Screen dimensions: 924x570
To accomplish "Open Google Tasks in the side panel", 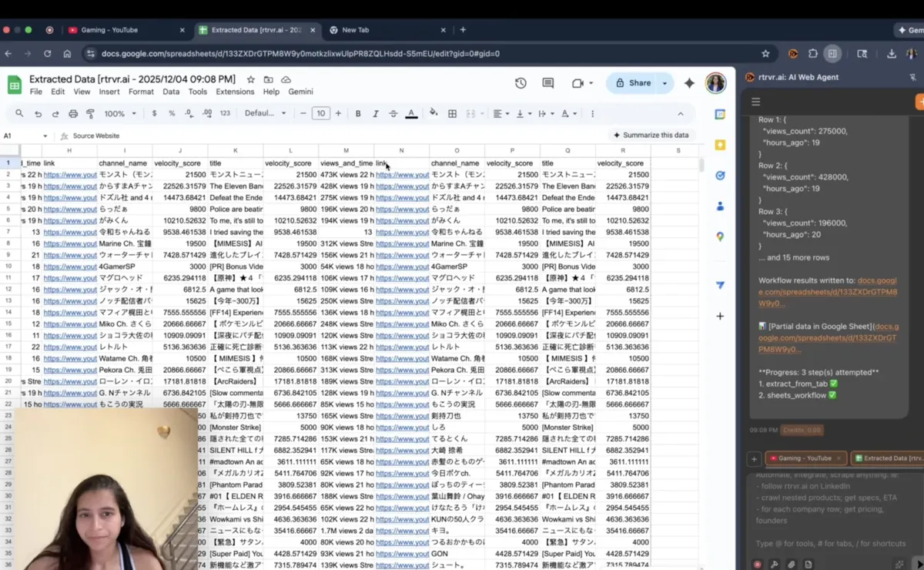I will tap(720, 176).
